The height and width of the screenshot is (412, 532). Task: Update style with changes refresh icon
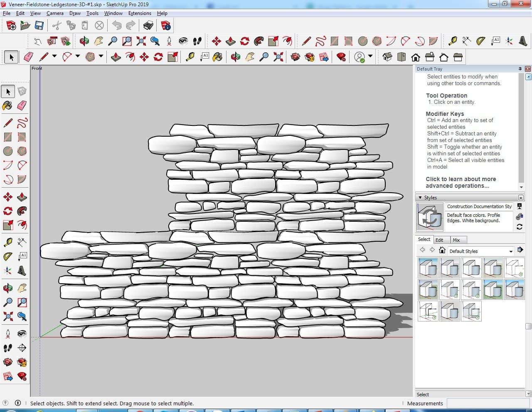pos(519,227)
